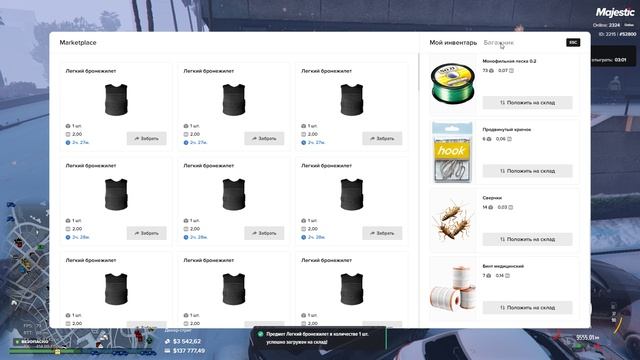
Task: Take the middle vest in the 2ч. 27м. row with Забрать
Action: pyautogui.click(x=264, y=138)
